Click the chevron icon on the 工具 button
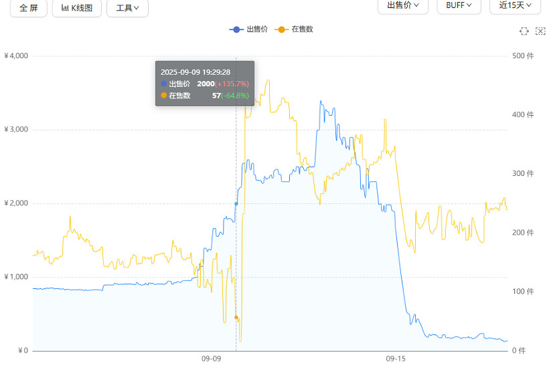 (x=137, y=9)
